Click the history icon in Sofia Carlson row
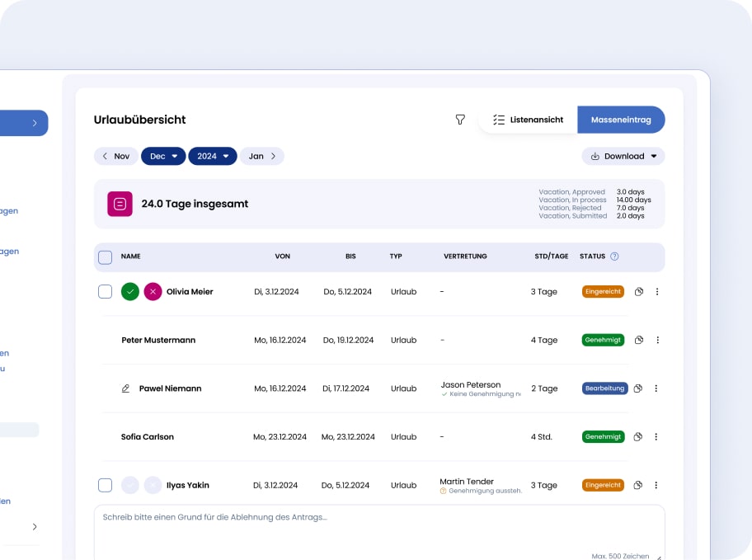Viewport: 752px width, 560px height. click(x=638, y=437)
